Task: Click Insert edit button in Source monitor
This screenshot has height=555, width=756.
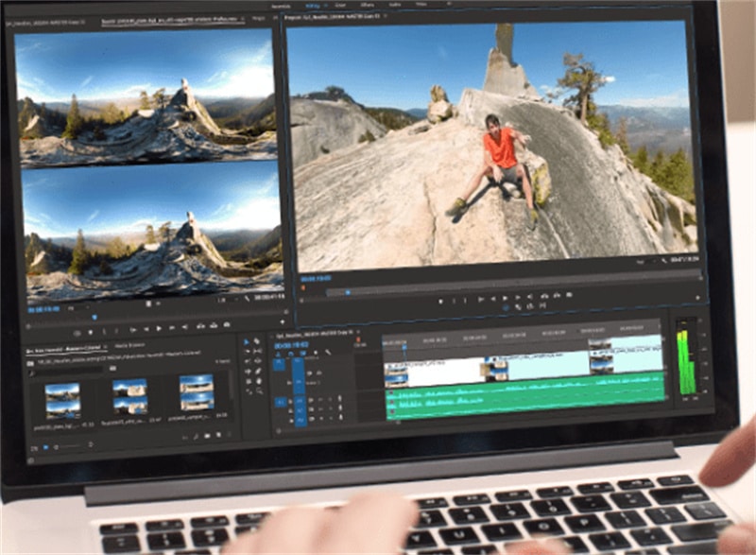Action: (200, 326)
